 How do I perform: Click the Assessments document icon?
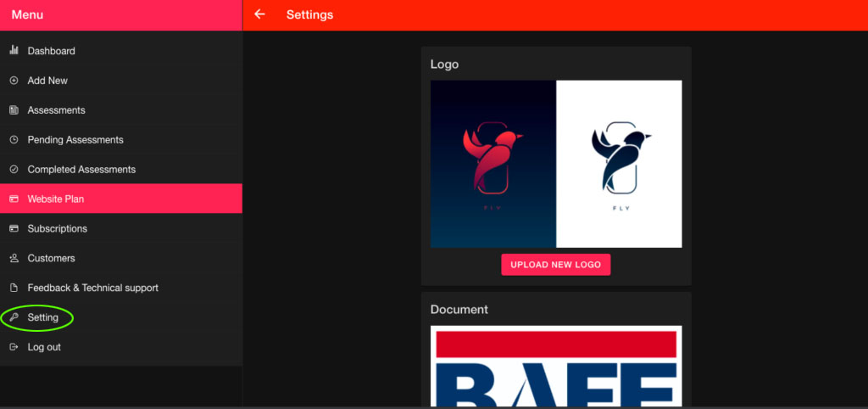14,110
